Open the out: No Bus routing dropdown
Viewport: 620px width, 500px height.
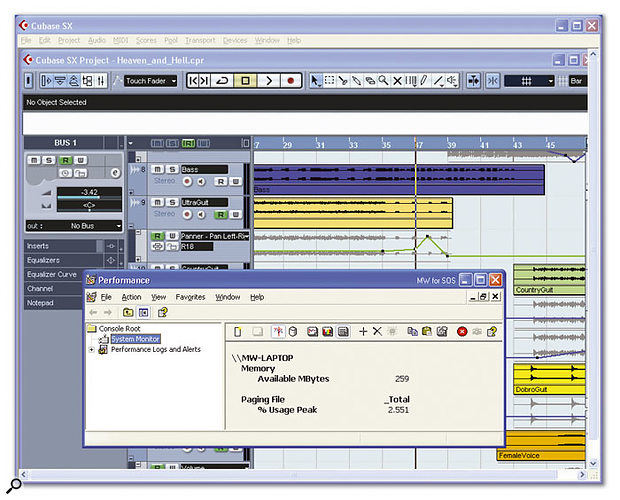74,226
